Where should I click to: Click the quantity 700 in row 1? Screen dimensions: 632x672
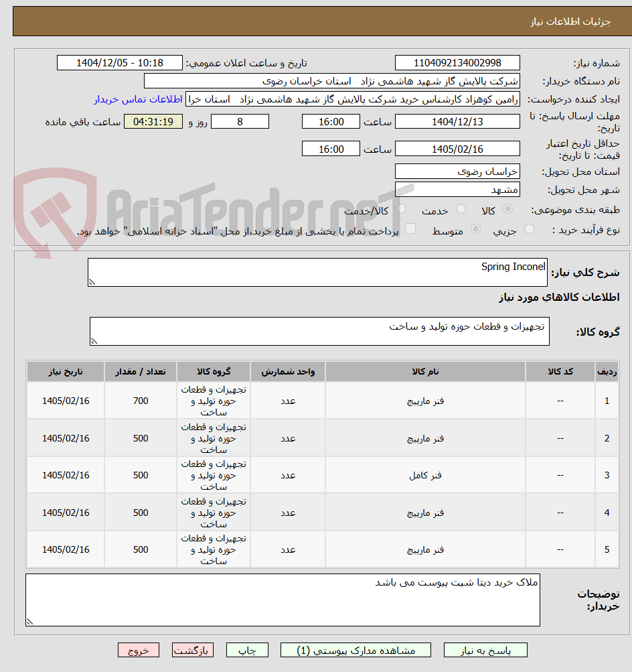(x=141, y=401)
